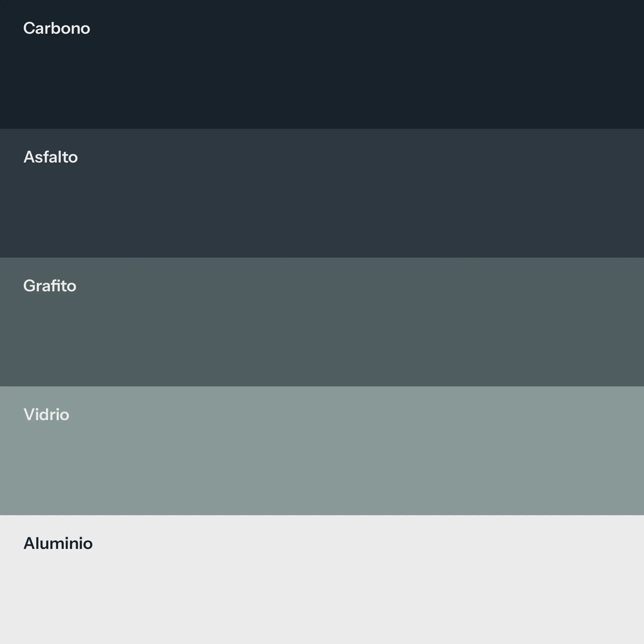Click the "Vidrio" label text
The image size is (644, 644).
point(46,414)
